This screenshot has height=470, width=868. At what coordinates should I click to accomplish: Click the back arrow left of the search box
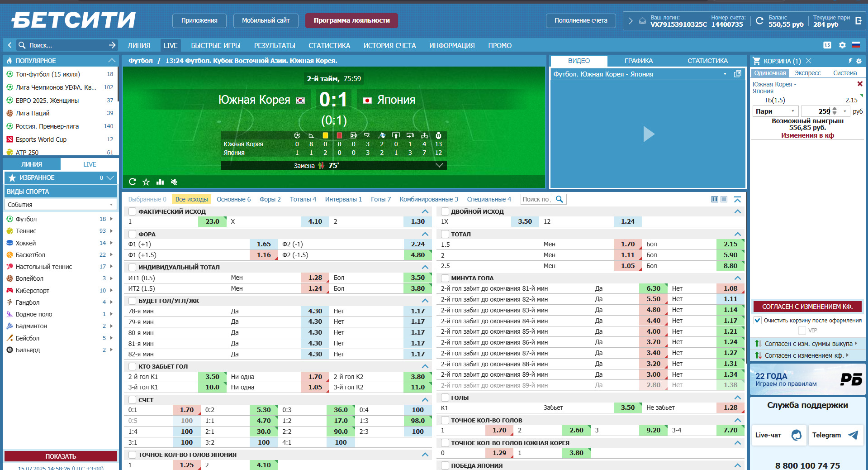(9, 45)
